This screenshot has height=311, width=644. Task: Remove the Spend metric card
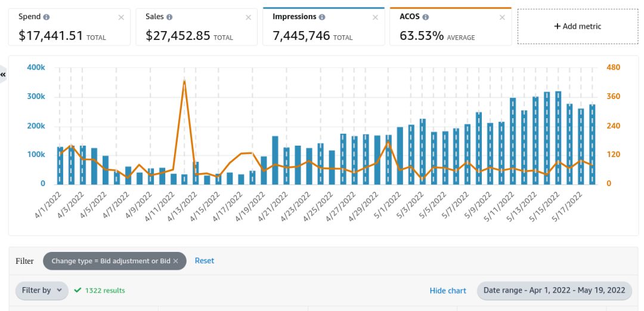click(122, 17)
